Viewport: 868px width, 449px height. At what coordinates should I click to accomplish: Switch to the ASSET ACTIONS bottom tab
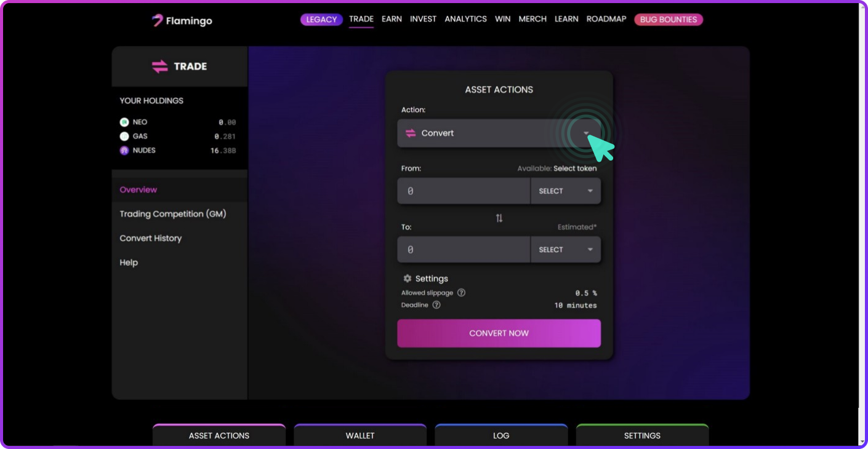(219, 435)
